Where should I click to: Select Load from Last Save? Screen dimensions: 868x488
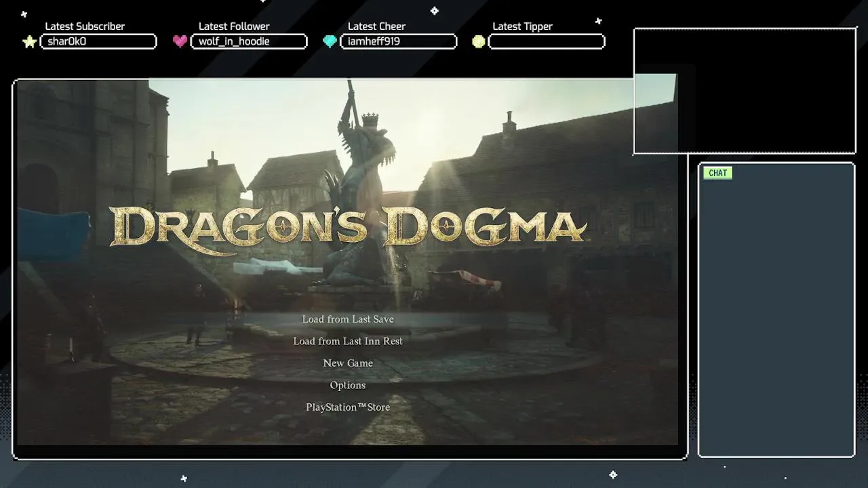(x=348, y=319)
